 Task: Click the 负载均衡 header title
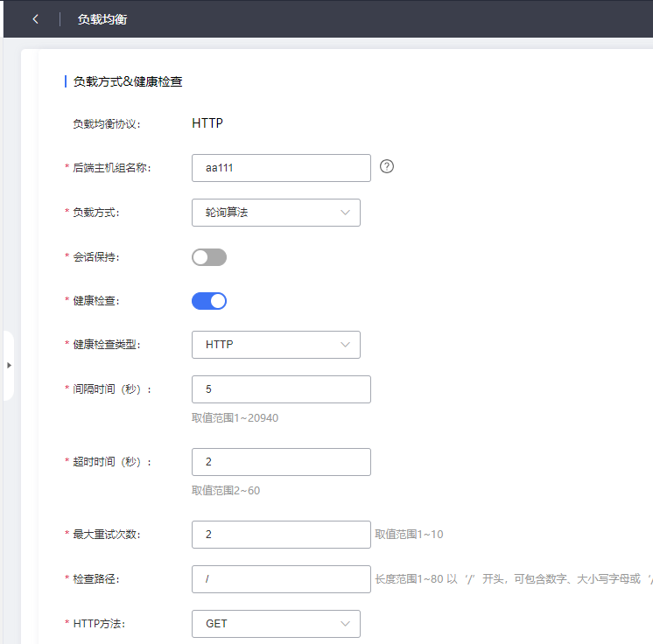pyautogui.click(x=102, y=19)
